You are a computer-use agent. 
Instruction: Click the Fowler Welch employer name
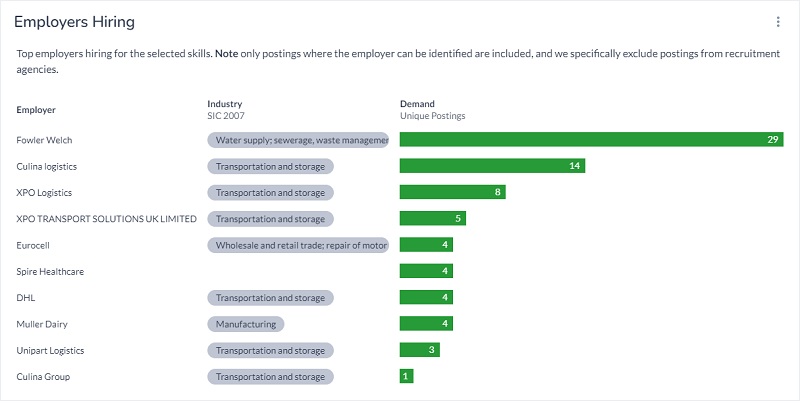[x=45, y=140]
